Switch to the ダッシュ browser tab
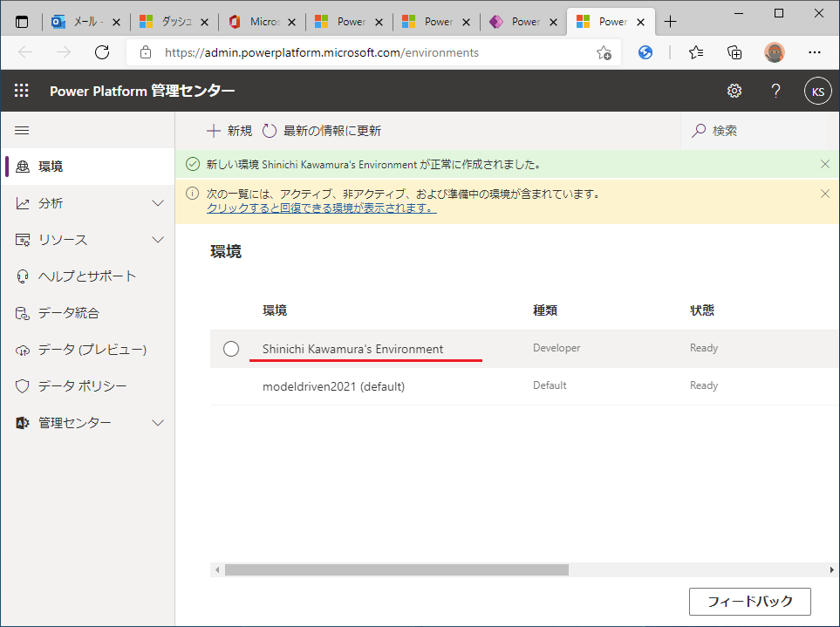 click(173, 22)
